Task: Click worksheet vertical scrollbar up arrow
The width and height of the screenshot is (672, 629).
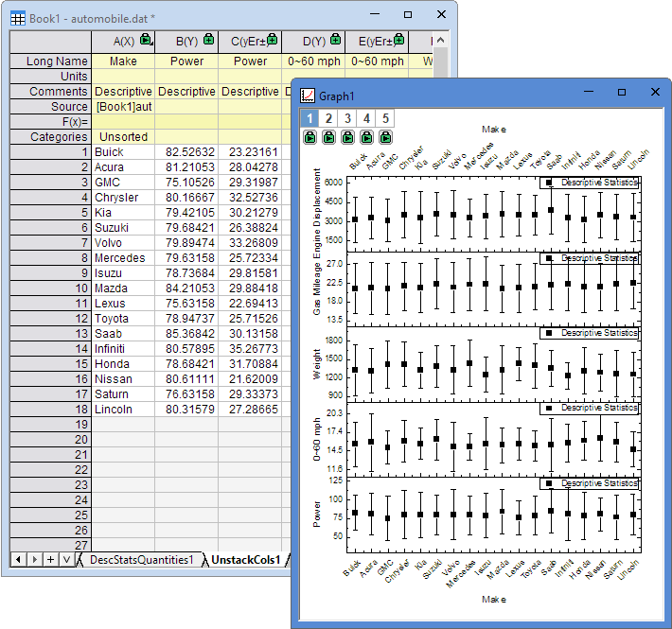Action: pos(440,41)
